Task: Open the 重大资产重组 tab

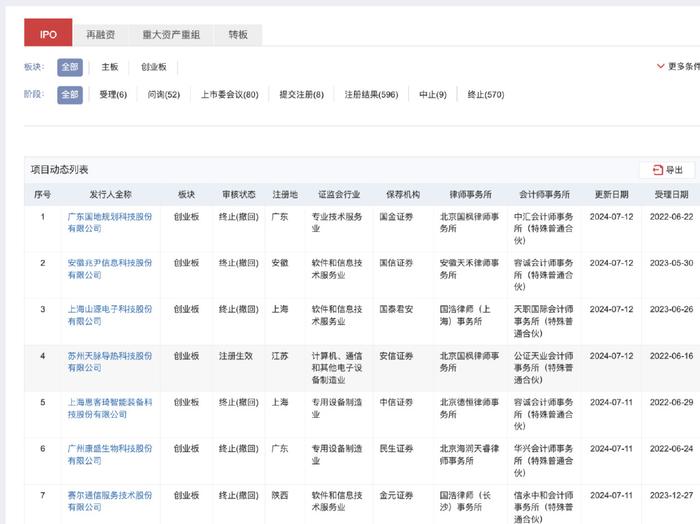Action: pyautogui.click(x=171, y=35)
